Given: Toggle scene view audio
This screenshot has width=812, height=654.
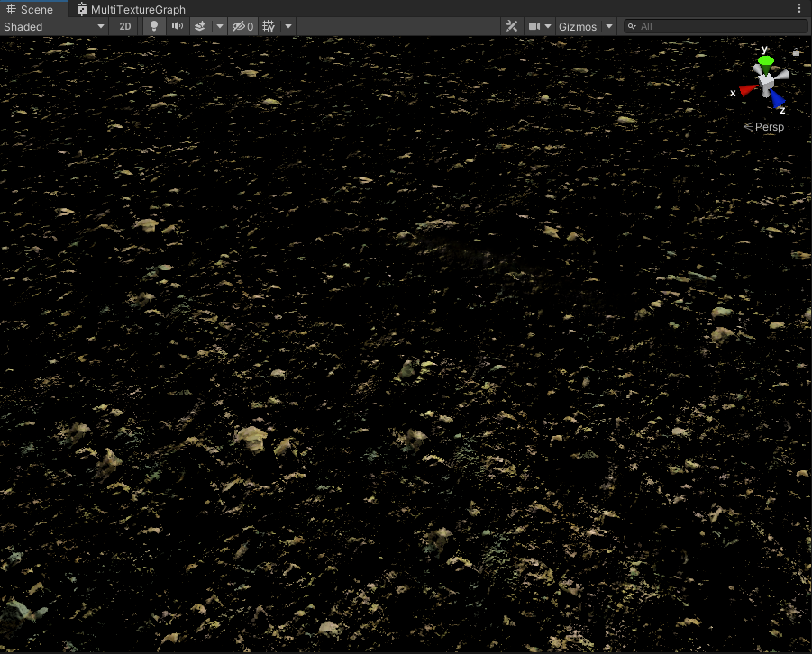Looking at the screenshot, I should (178, 26).
